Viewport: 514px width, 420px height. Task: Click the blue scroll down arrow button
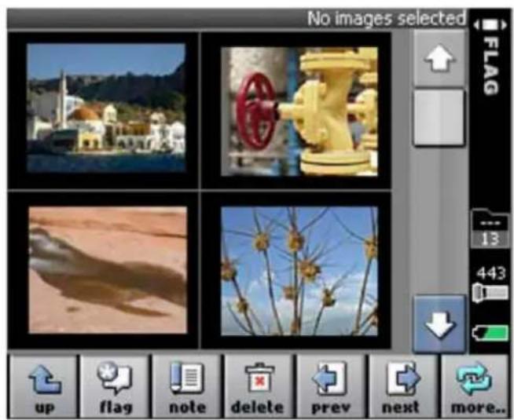click(x=439, y=324)
